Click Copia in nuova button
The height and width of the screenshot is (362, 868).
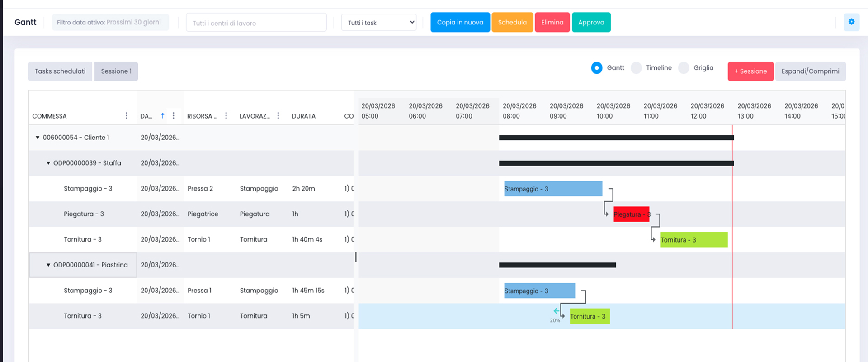[x=460, y=22]
